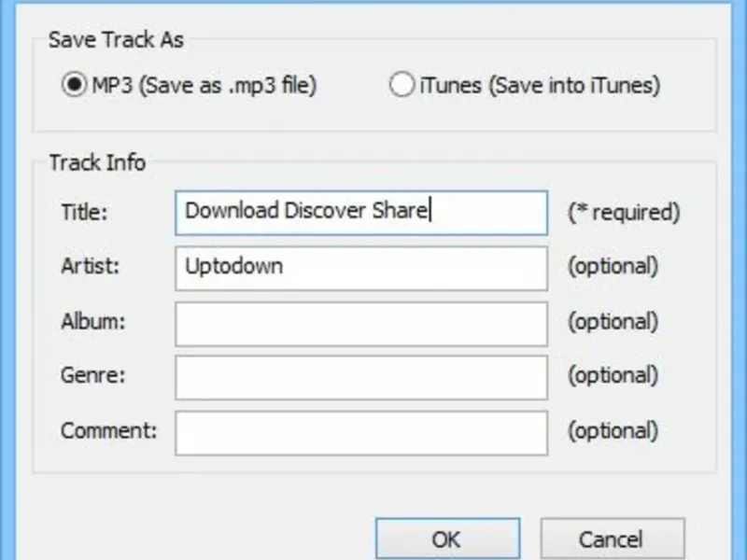Click the "Comment:" field label
747x560 pixels.
tap(108, 431)
